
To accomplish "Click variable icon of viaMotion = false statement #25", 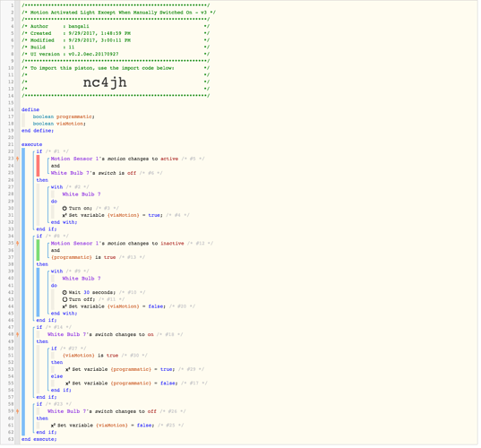I will [x=53, y=426].
